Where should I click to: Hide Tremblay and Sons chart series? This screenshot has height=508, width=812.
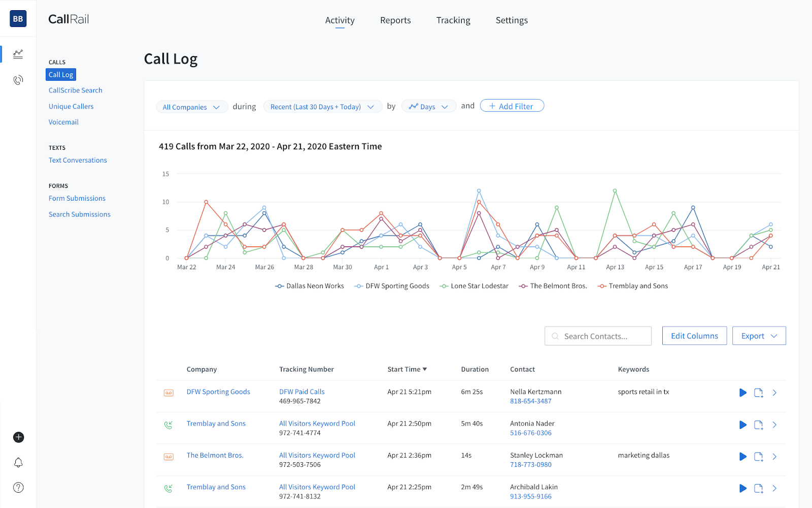[x=633, y=286]
